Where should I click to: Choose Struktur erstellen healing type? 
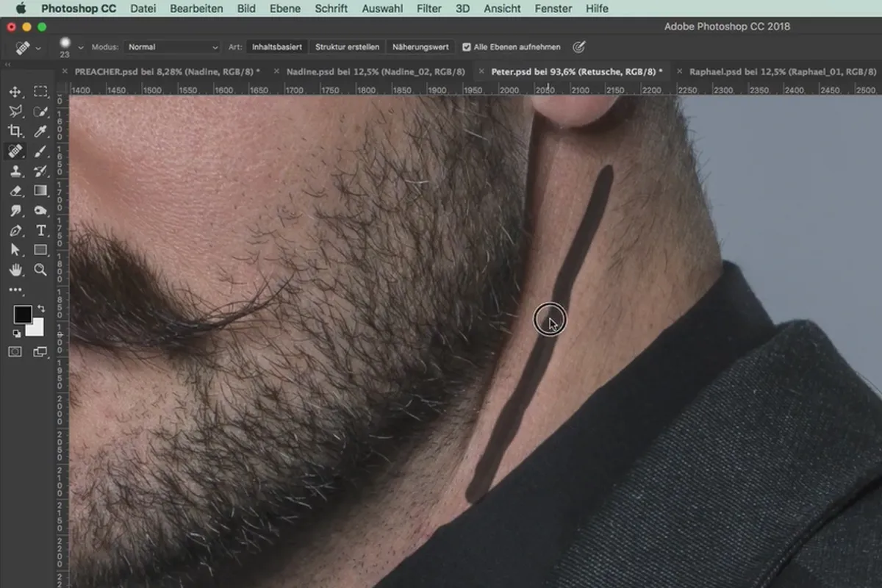pos(348,47)
